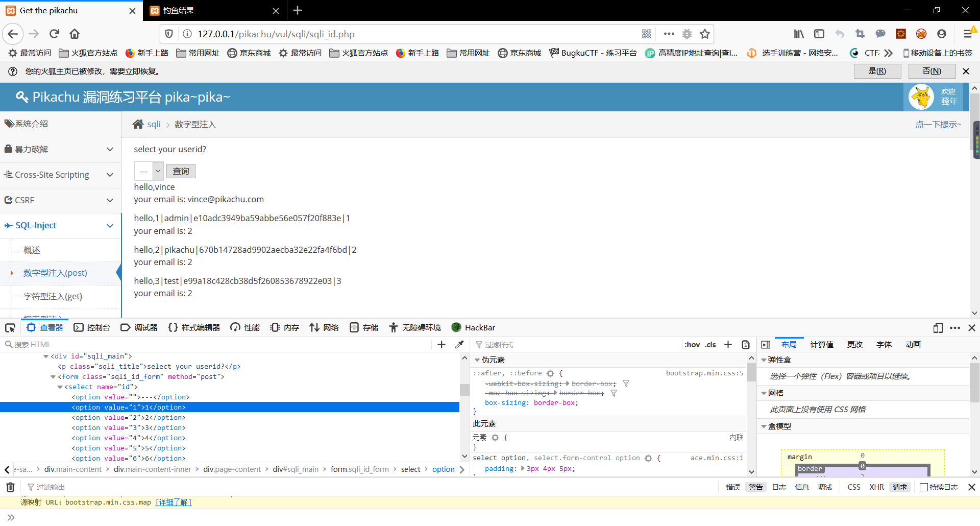Dismiss the homepage changed notification
Viewport: 980px width, 526px height.
tap(966, 71)
